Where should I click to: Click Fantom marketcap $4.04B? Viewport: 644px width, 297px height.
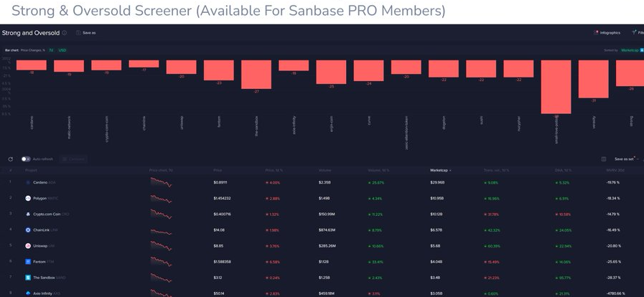click(437, 262)
